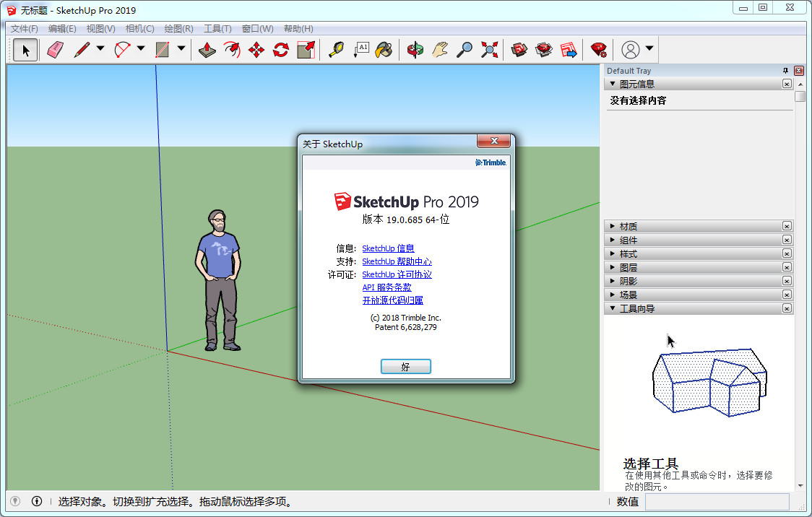812x517 pixels.
Task: Expand the 材质 panel
Action: [627, 226]
